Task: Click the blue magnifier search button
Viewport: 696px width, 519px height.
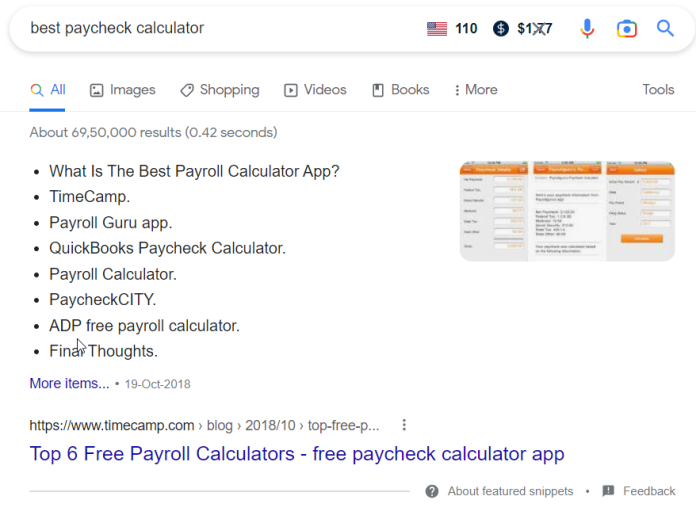Action: pyautogui.click(x=665, y=28)
